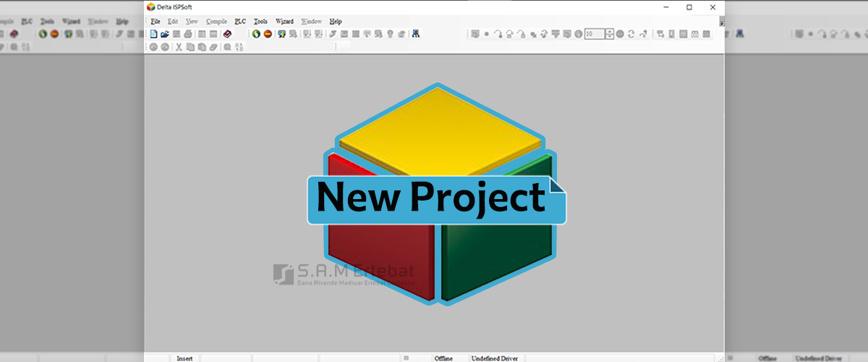
Task: Start the PLC with green Run icon
Action: pyautogui.click(x=256, y=34)
